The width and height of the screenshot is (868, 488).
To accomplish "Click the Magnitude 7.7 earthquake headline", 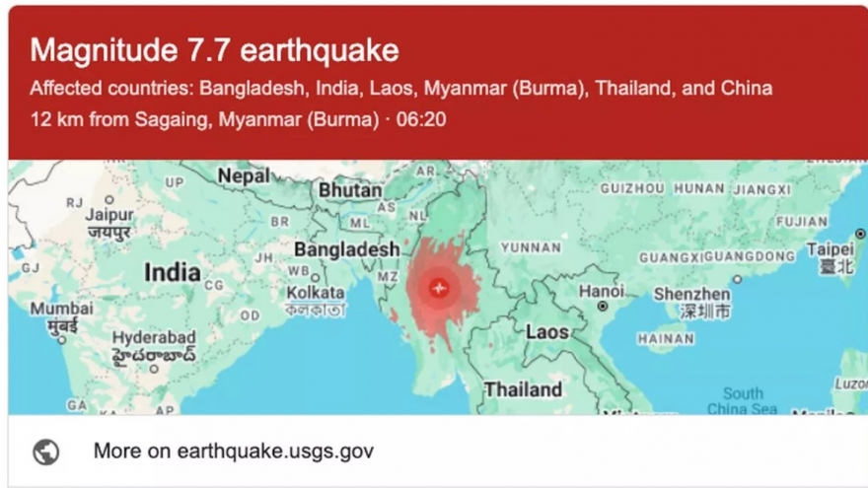I will click(x=214, y=50).
